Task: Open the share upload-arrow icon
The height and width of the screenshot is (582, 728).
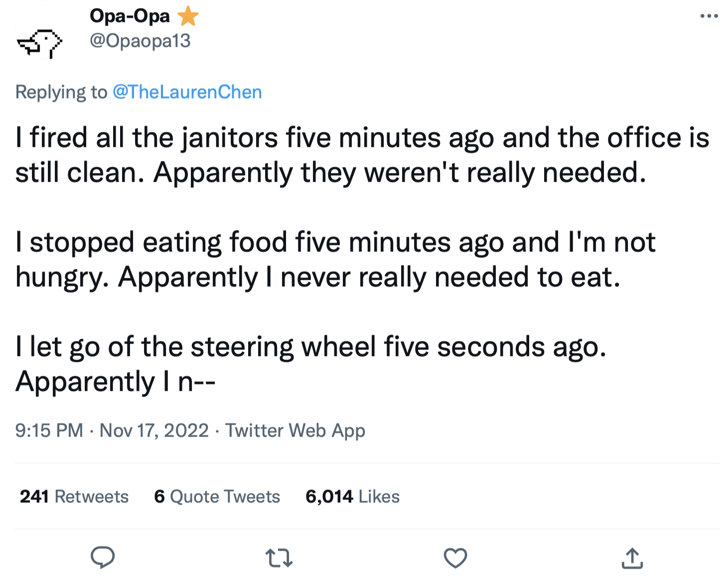Action: coord(632,558)
